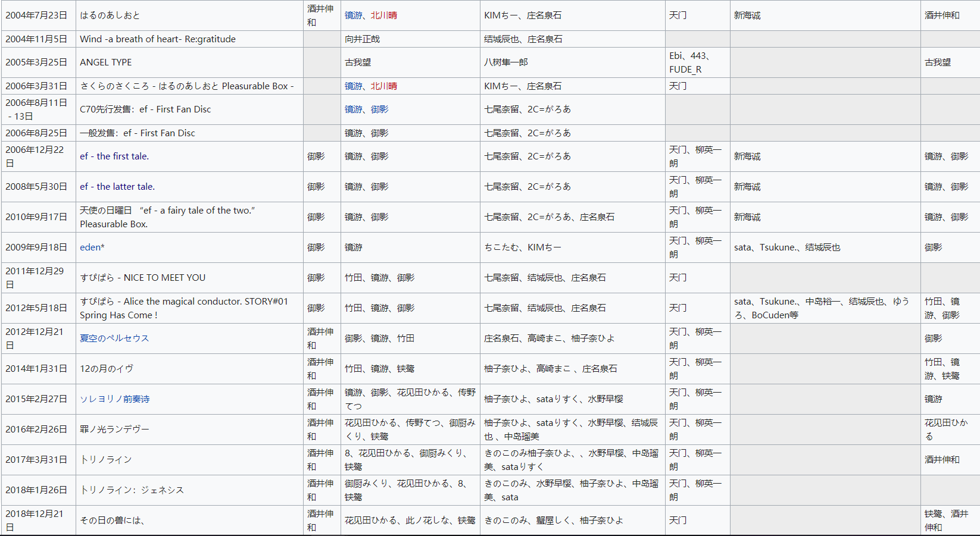Click red 北川晴 link in the 2004年7月23日 row
Viewport: 980px width, 536px height.
pyautogui.click(x=384, y=15)
